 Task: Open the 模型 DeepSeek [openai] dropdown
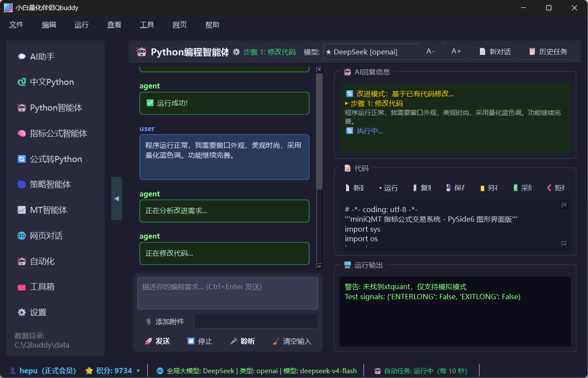point(372,52)
